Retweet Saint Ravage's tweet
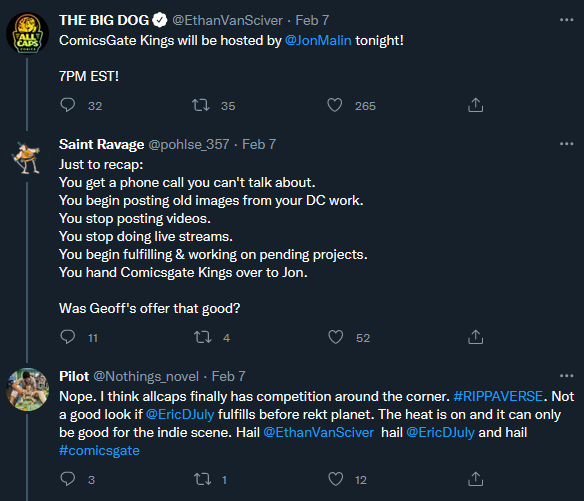Viewport: 584px width, 501px height. point(203,337)
